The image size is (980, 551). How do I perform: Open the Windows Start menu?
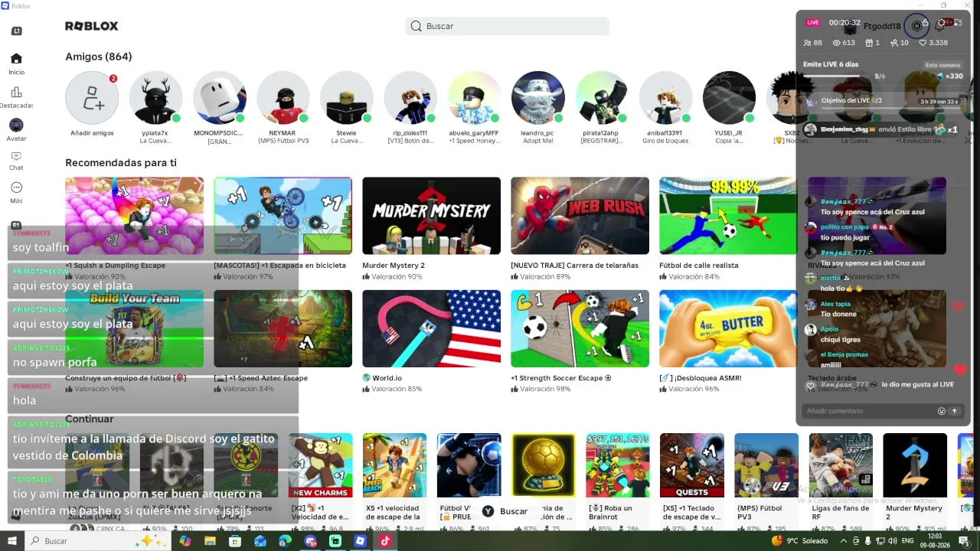coord(12,541)
